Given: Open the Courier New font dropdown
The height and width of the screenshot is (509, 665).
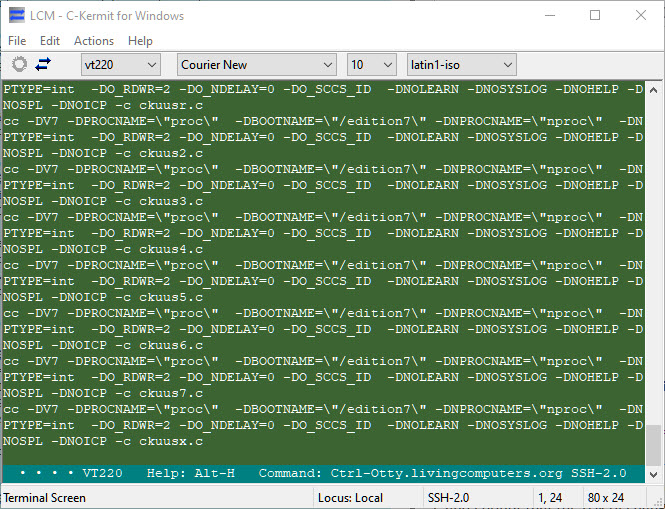Looking at the screenshot, I should tap(257, 65).
